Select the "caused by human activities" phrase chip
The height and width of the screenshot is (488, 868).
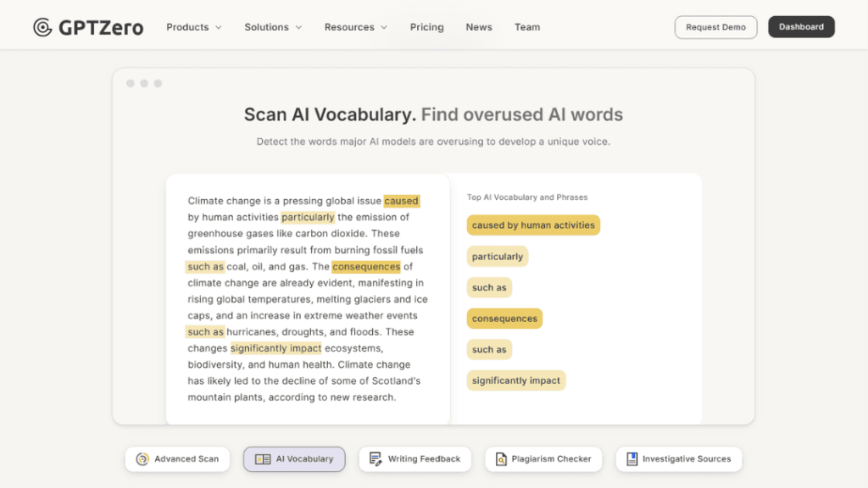533,225
